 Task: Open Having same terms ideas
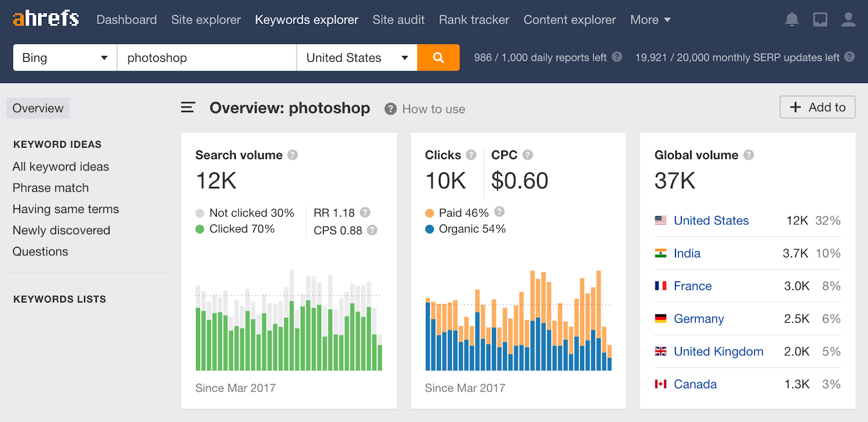point(66,209)
